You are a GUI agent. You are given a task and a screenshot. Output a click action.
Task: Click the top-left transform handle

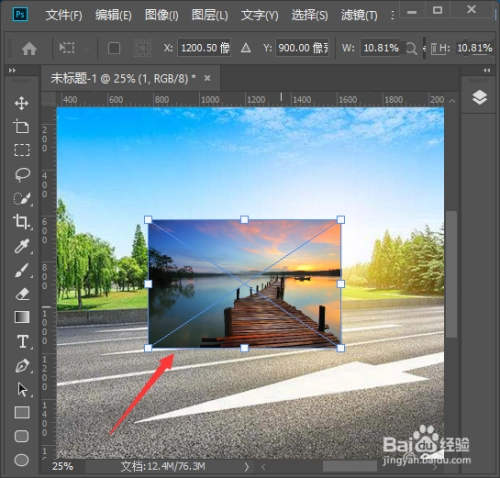coord(148,219)
